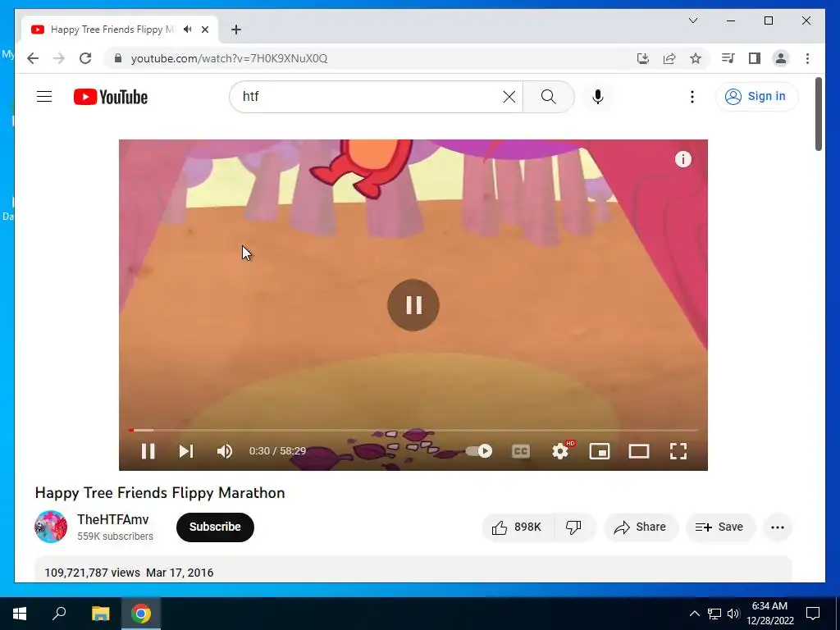Open Windows notification center

[813, 614]
